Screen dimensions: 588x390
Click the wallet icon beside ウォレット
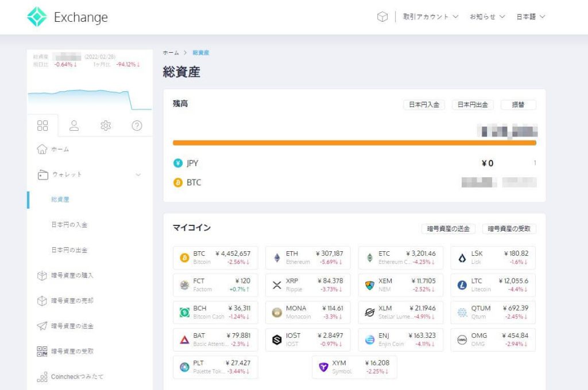coord(42,174)
